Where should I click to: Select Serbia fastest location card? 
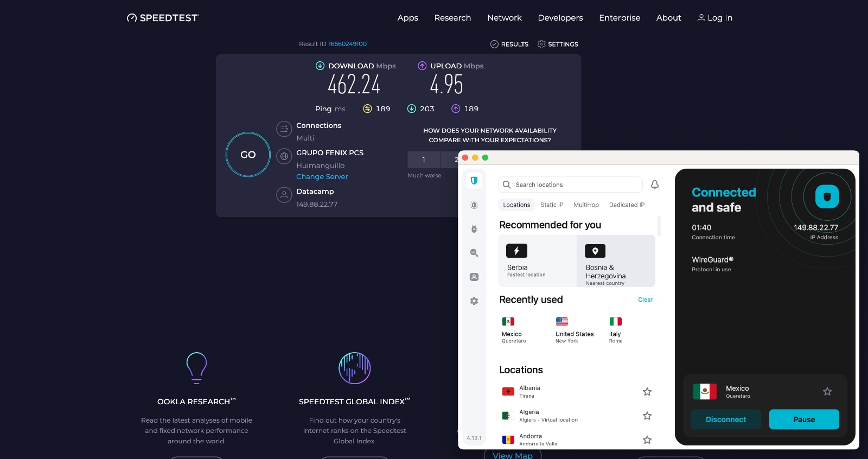coord(537,261)
